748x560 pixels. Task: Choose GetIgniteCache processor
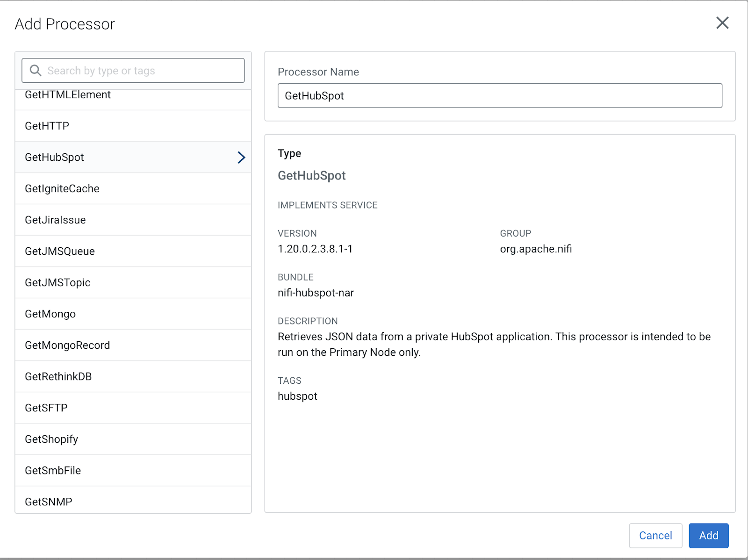coord(133,189)
